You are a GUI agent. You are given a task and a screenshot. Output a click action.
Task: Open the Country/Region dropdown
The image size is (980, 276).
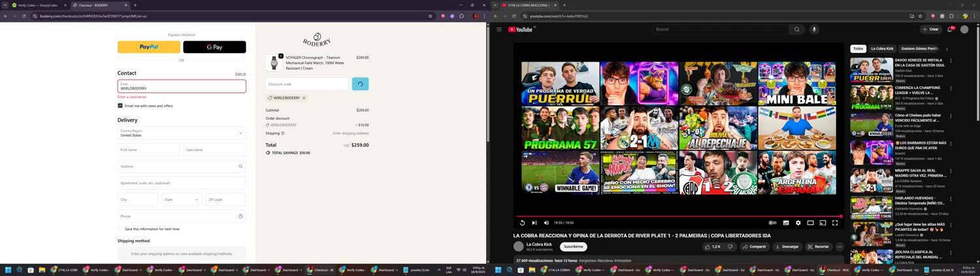click(x=182, y=133)
